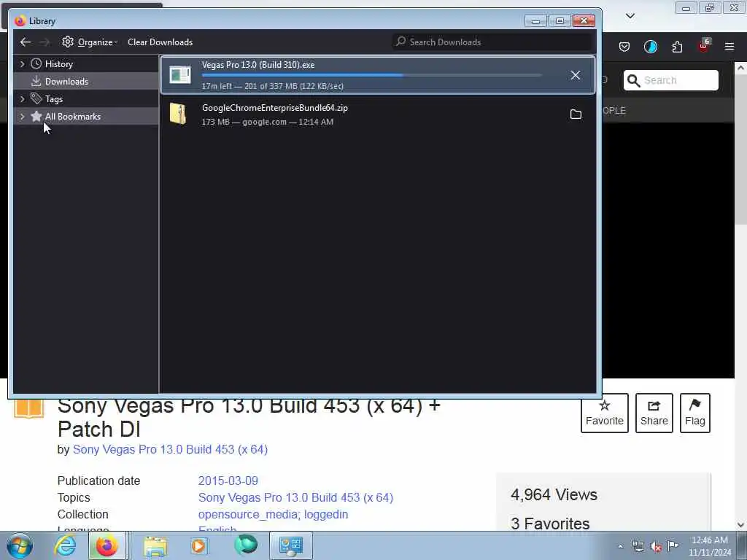The width and height of the screenshot is (747, 560).
Task: Click the uBlock Origin toolbar icon
Action: [x=704, y=46]
